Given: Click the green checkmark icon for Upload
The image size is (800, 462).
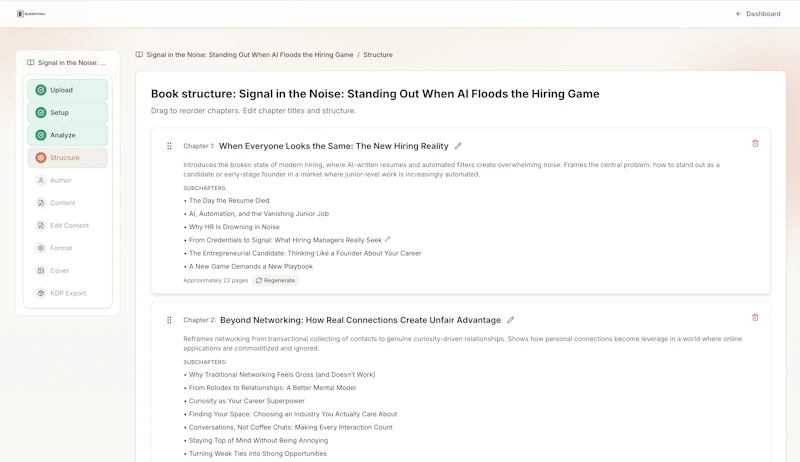Looking at the screenshot, I should tap(41, 90).
